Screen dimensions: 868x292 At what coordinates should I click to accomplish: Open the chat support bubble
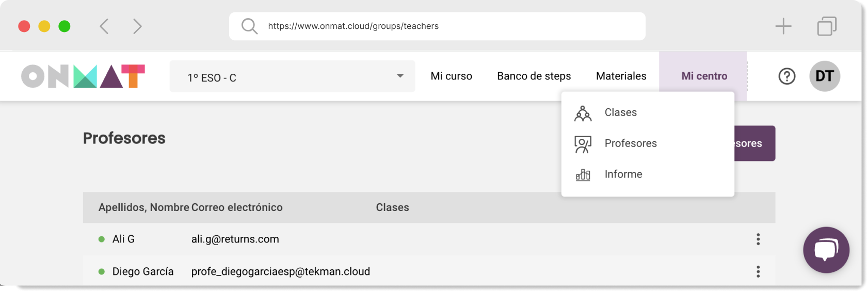click(826, 250)
